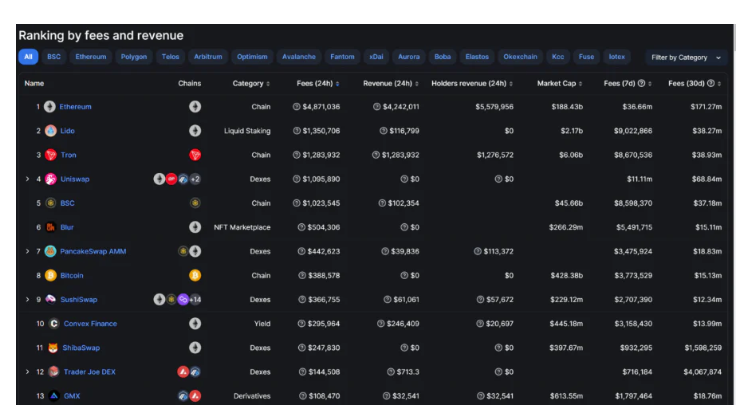Select the Avalanche chain filter tab
This screenshot has width=751, height=419.
pos(298,57)
